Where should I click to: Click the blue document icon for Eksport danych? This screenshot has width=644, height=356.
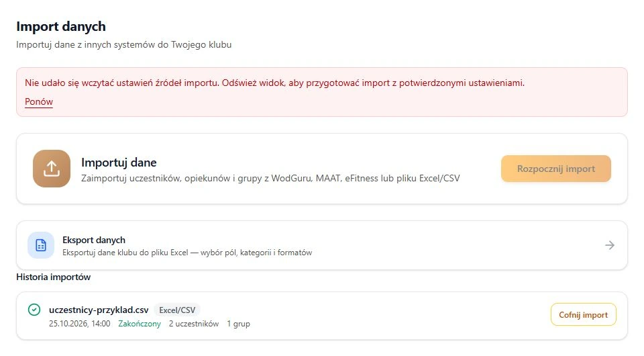[41, 245]
